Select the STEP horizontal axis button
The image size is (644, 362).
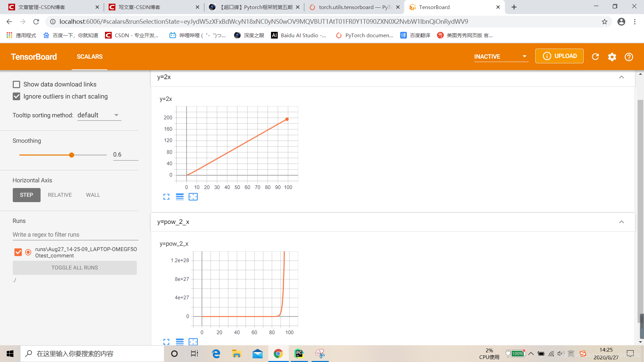26,195
